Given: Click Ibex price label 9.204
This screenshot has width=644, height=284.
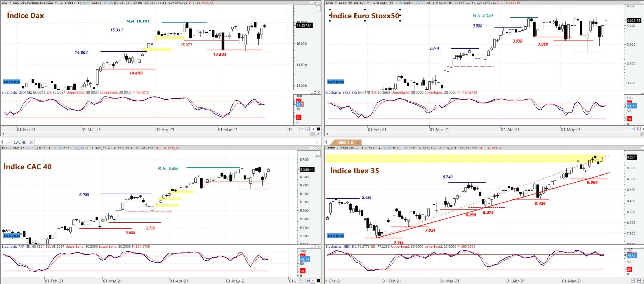Looking at the screenshot, I should [x=631, y=157].
